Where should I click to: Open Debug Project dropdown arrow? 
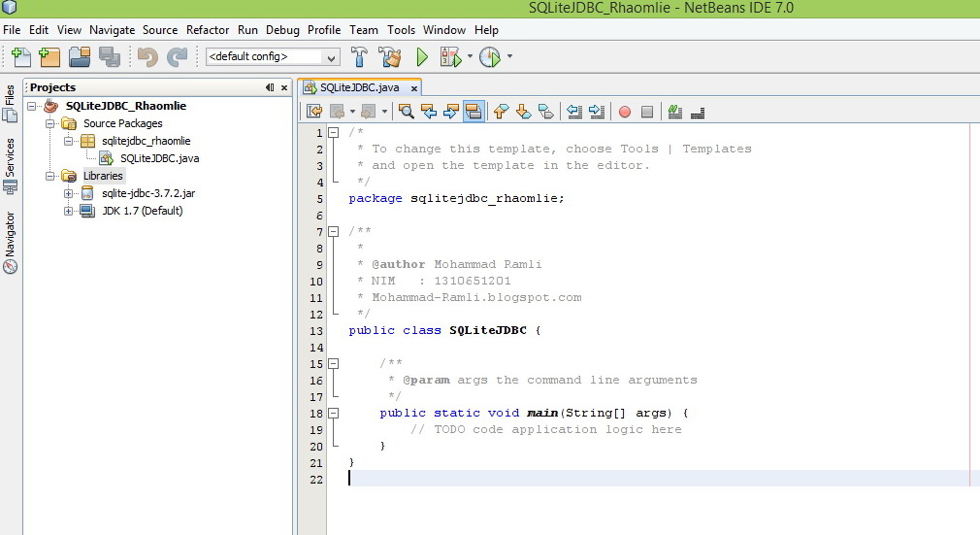click(470, 57)
